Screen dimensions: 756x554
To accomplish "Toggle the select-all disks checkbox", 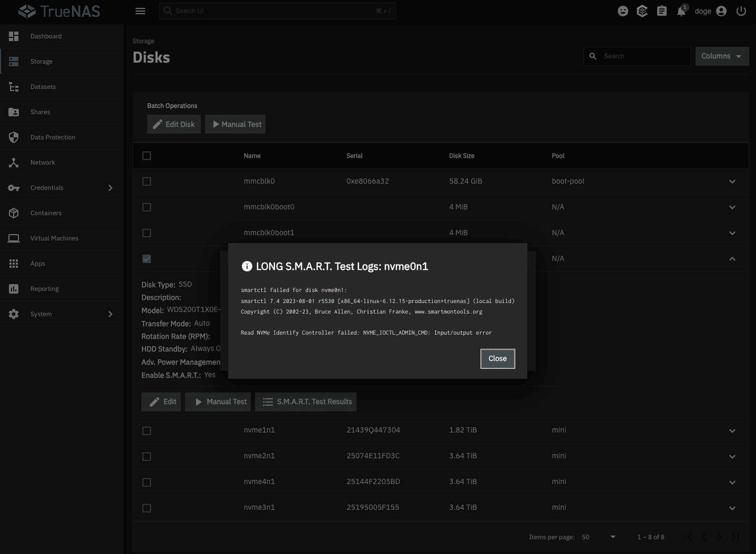I will 147,156.
